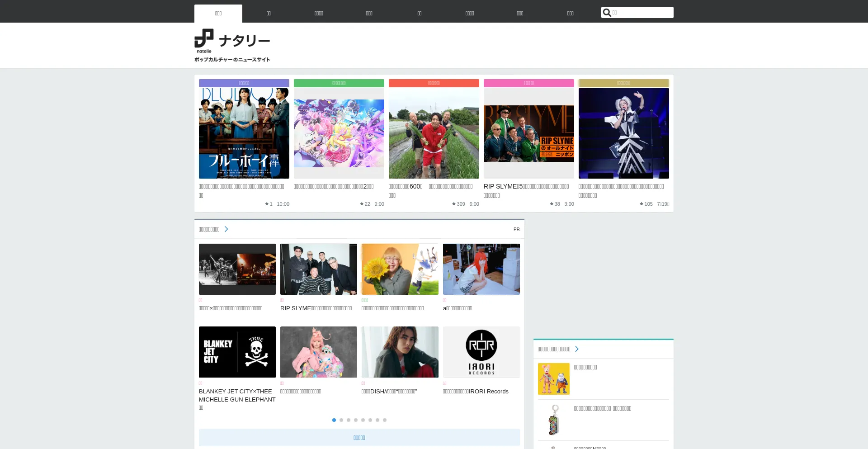Select the highlighted white tab in navigation bar
This screenshot has width=868, height=449.
click(218, 14)
